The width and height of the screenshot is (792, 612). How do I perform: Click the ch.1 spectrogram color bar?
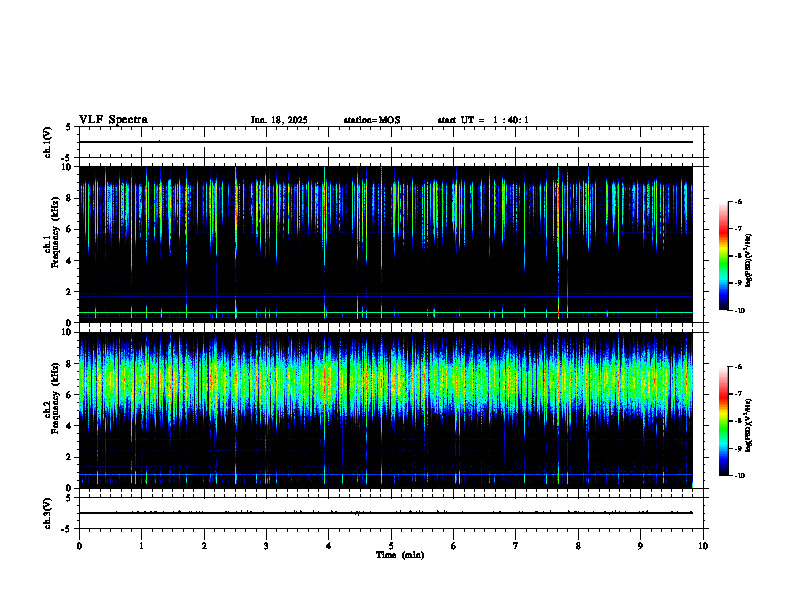click(723, 256)
